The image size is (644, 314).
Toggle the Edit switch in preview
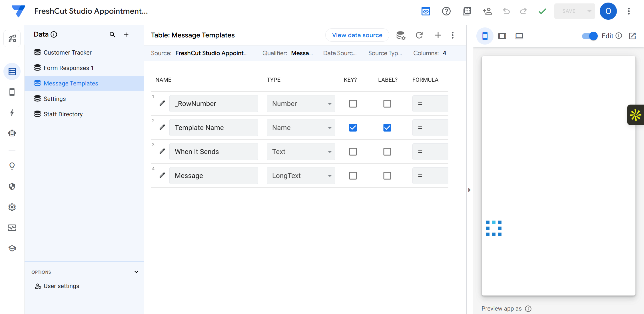pos(590,36)
